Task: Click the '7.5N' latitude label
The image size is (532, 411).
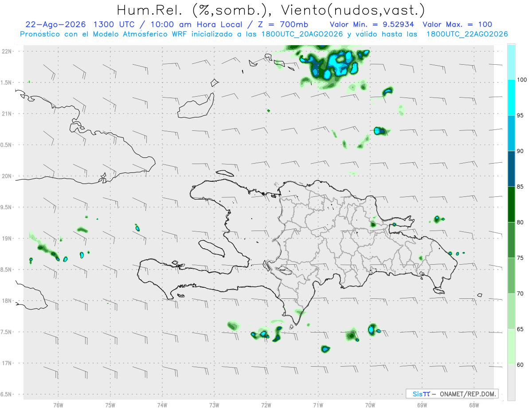Action: (x=7, y=332)
